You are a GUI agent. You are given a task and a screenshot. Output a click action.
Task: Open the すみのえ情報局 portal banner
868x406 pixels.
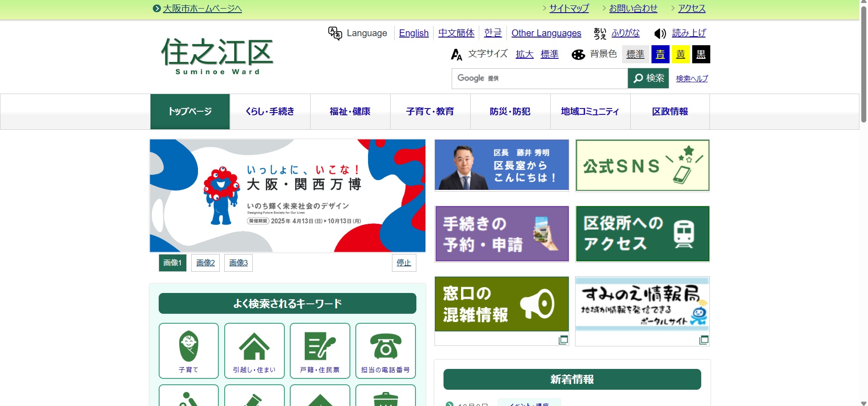coord(642,304)
